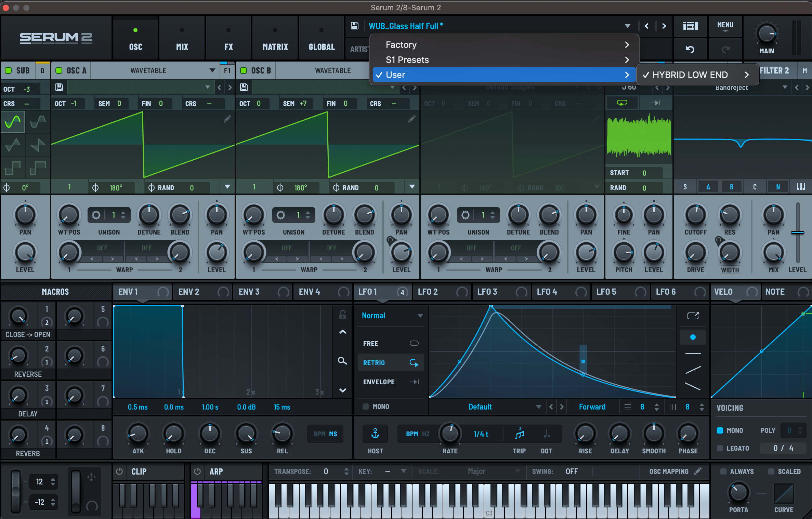The height and width of the screenshot is (519, 812).
Task: Save the OSC A wavetable via disk icon
Action: tap(59, 87)
